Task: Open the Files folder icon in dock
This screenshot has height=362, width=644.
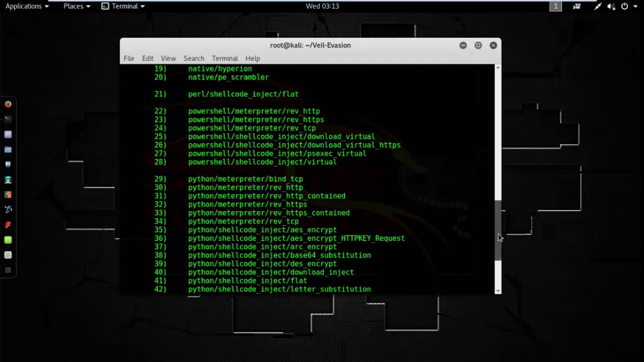Action: pyautogui.click(x=8, y=149)
